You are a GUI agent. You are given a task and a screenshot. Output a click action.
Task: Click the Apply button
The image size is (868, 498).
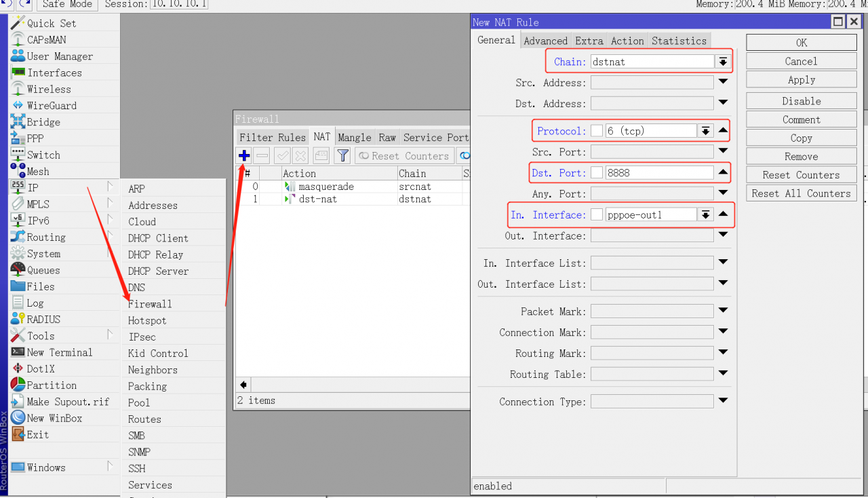point(801,79)
